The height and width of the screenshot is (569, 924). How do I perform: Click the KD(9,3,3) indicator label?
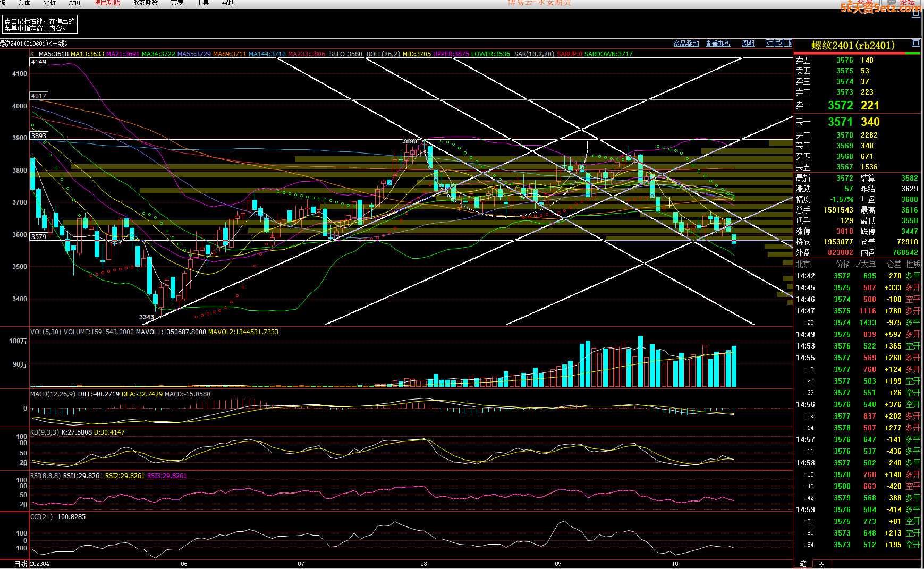(x=45, y=432)
